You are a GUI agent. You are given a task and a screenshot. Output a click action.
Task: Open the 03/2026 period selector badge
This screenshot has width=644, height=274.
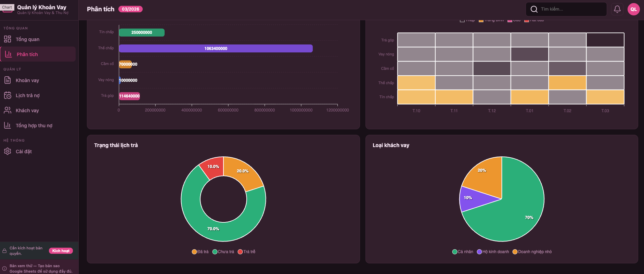click(130, 9)
